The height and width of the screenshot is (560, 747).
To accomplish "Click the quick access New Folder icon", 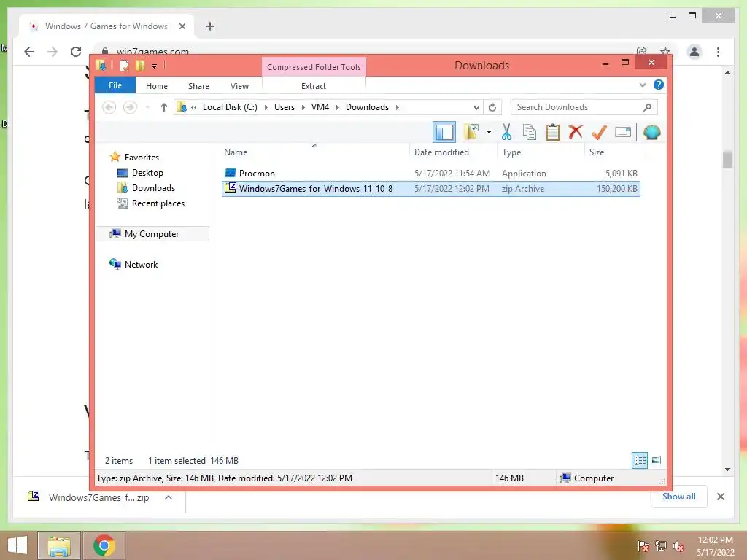I will 139,66.
